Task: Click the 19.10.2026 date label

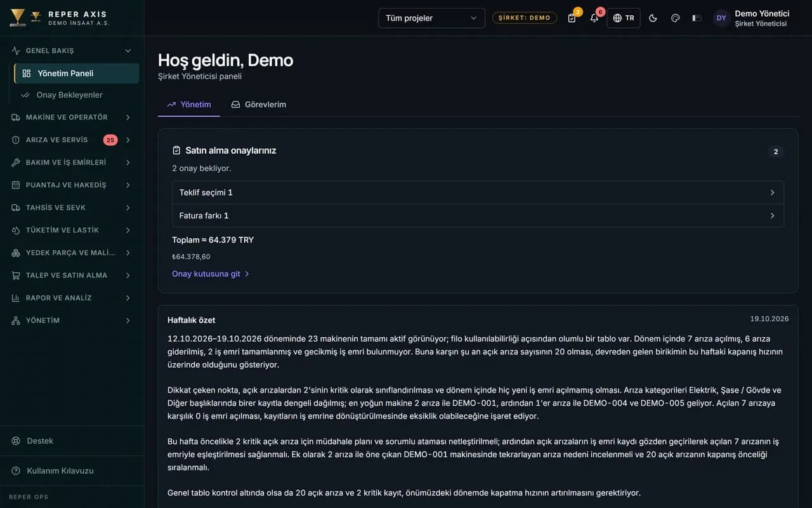Action: [x=769, y=319]
